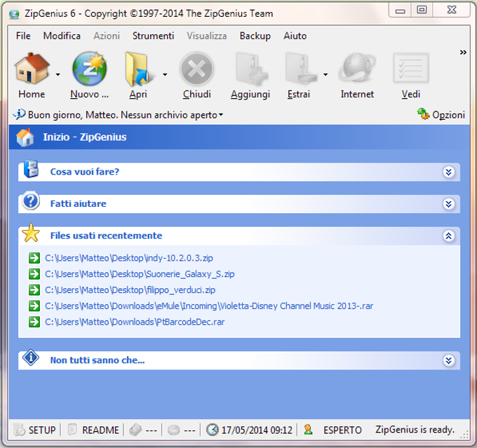The width and height of the screenshot is (477, 448).
Task: Open Home button dropdown arrow
Action: 58,74
